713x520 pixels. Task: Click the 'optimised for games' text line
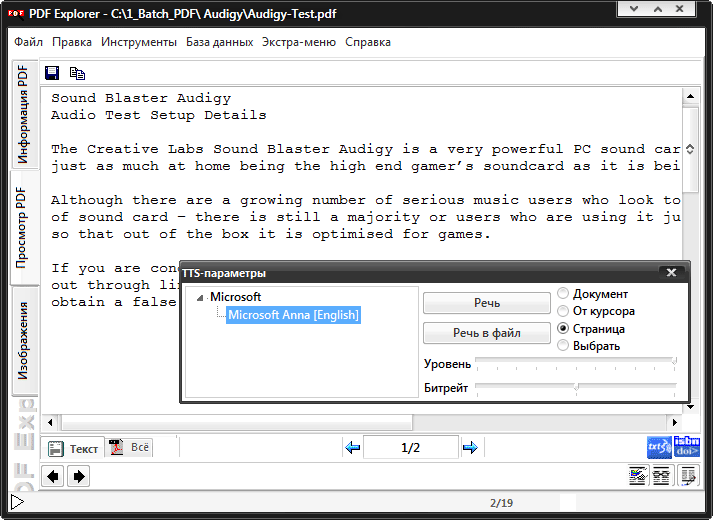coord(271,235)
